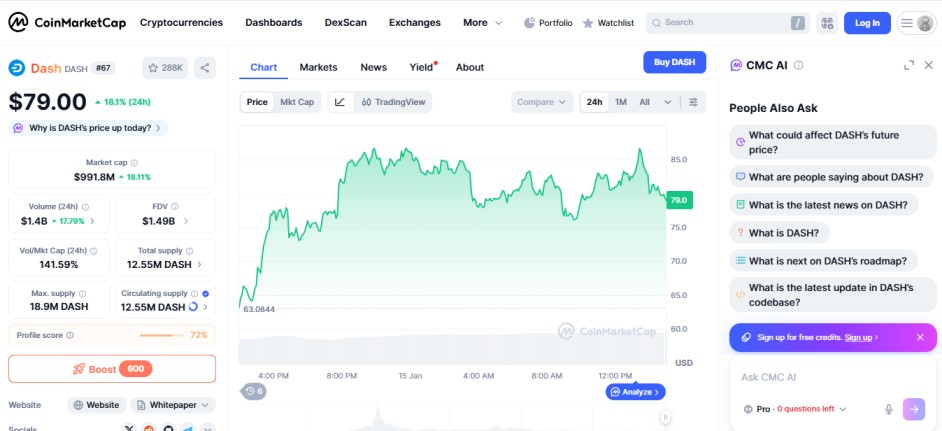Click the Buy DASH button
Screen dimensions: 942x431
674,63
